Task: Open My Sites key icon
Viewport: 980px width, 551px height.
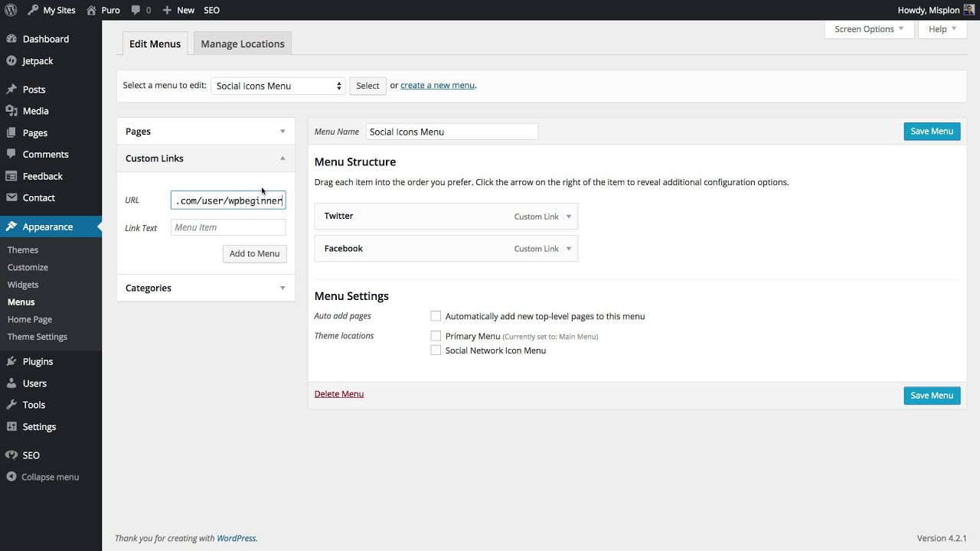Action: coord(33,10)
